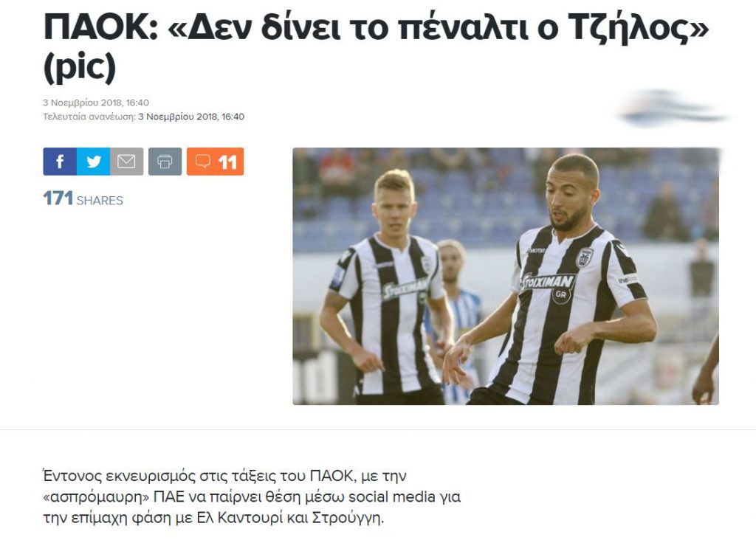Click the SHARES label
The width and height of the screenshot is (756, 543).
coord(100,201)
